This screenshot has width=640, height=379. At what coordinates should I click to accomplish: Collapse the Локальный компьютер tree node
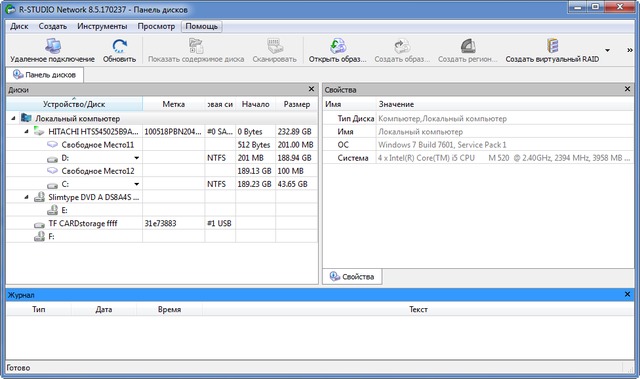(13, 118)
